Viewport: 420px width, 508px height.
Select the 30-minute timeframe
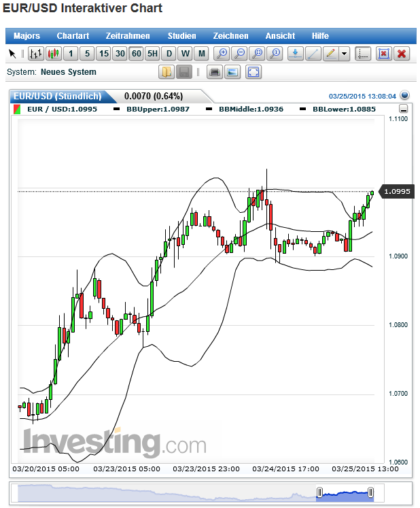click(120, 54)
